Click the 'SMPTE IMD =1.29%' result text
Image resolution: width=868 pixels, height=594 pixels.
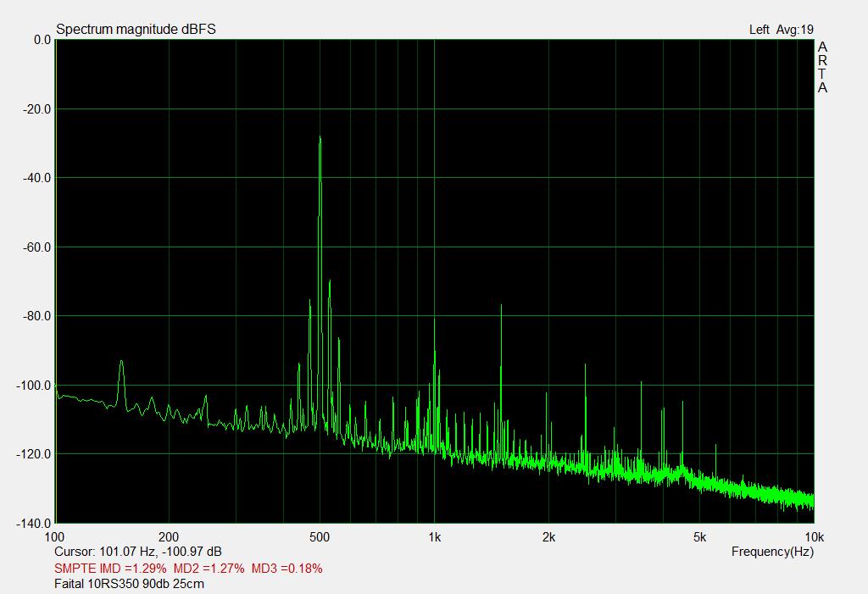click(111, 568)
